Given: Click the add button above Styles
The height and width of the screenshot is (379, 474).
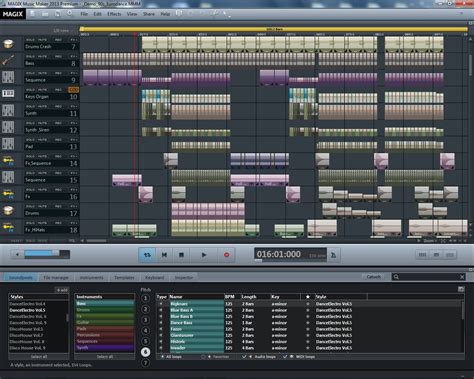Looking at the screenshot, I should 62,290.
